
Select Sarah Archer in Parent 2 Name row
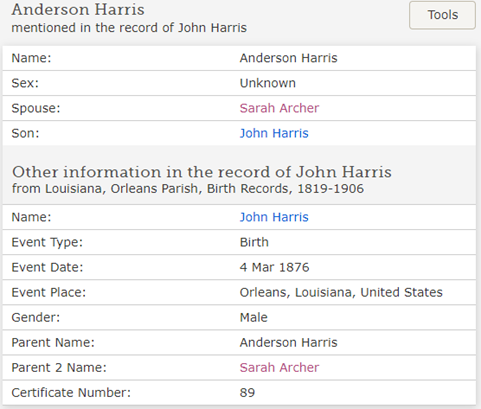click(279, 367)
